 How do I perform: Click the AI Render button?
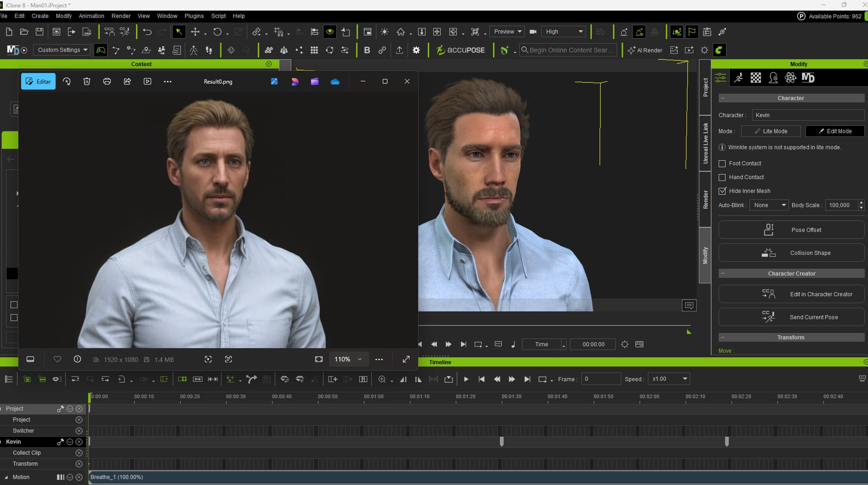[x=645, y=50]
